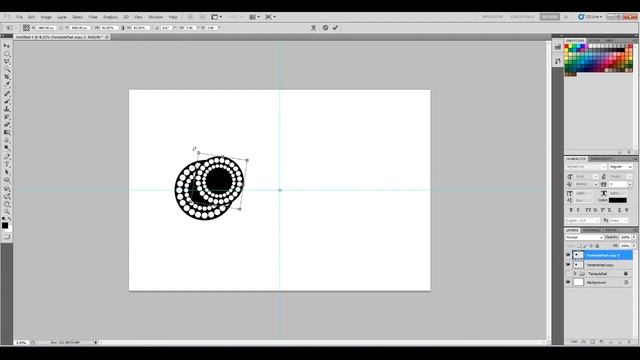Image resolution: width=640 pixels, height=360 pixels.
Task: Show more workspaces via double arrow
Action: pyautogui.click(x=566, y=17)
